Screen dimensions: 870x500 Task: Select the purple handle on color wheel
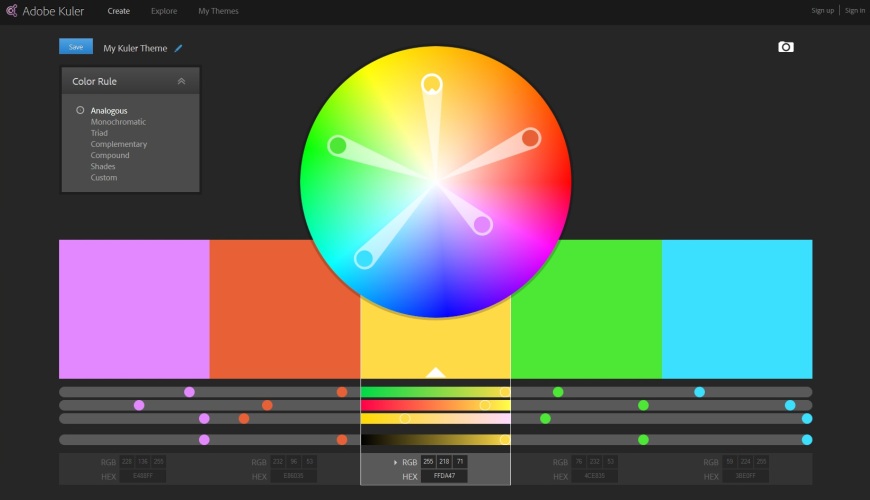click(x=482, y=225)
